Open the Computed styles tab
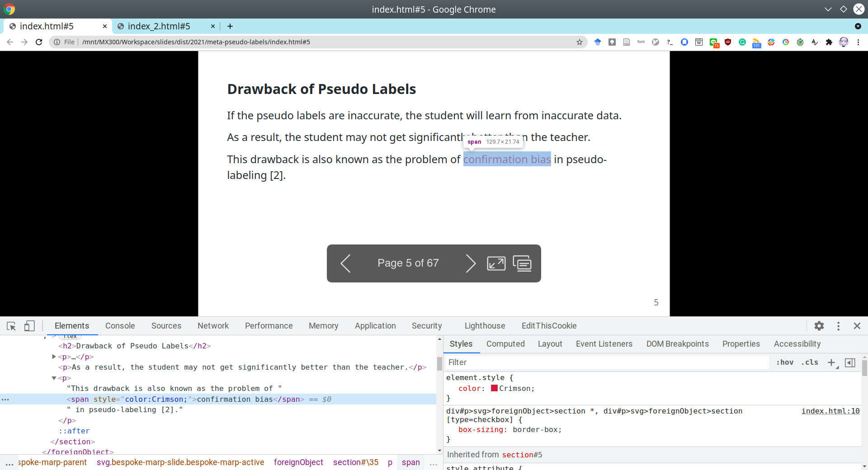The image size is (868, 470). tap(505, 344)
